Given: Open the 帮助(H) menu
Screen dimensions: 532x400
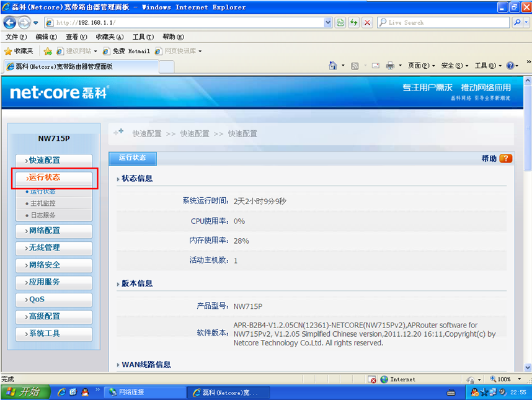Looking at the screenshot, I should 173,37.
